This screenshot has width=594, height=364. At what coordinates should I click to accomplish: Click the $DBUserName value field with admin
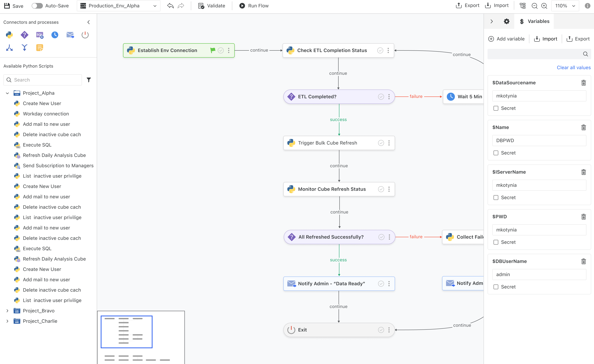539,274
